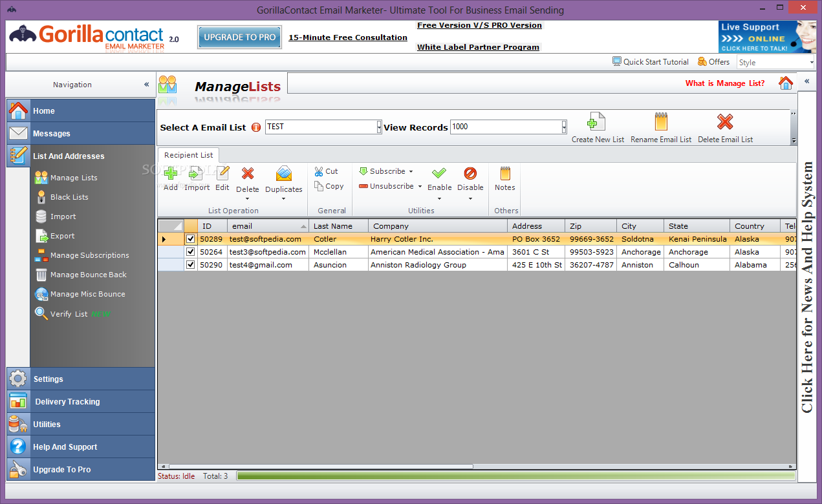Open Verify List in sidebar

pyautogui.click(x=72, y=314)
